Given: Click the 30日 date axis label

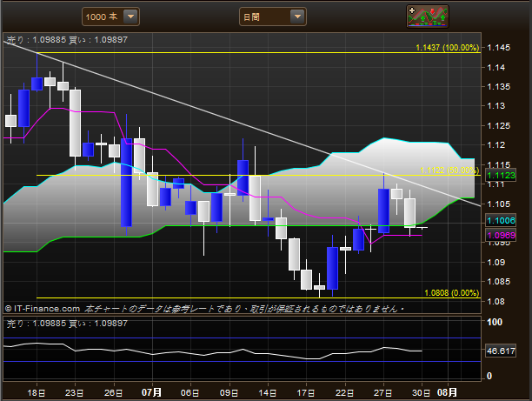Looking at the screenshot, I should point(422,393).
